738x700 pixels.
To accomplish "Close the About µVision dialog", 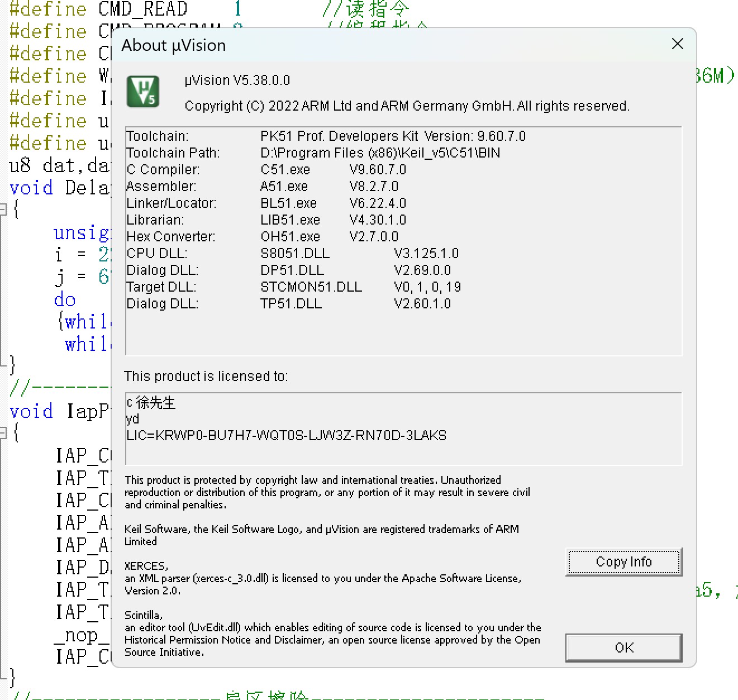I will [x=677, y=44].
